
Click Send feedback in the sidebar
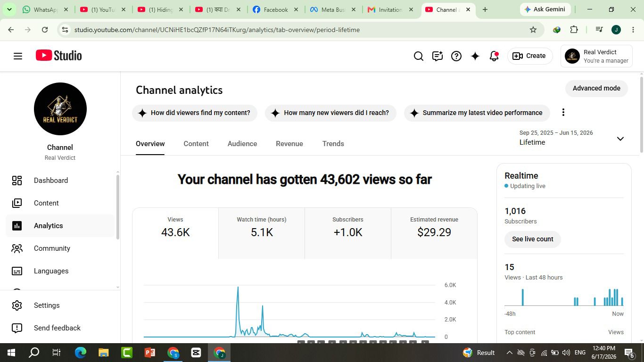[60, 328]
